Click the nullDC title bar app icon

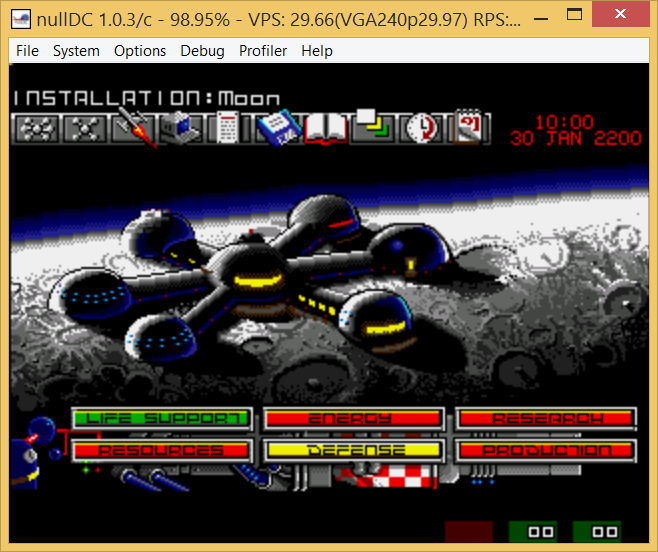(x=21, y=19)
